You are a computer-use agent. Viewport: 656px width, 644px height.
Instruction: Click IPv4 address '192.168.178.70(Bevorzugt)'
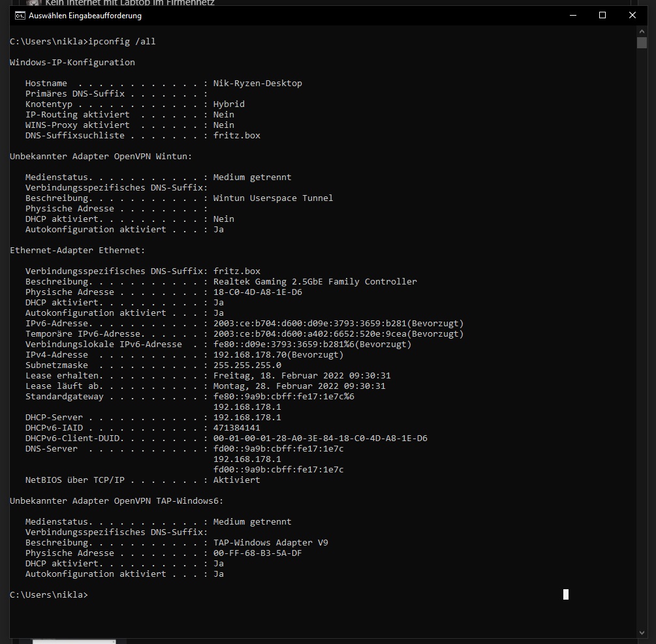[278, 355]
